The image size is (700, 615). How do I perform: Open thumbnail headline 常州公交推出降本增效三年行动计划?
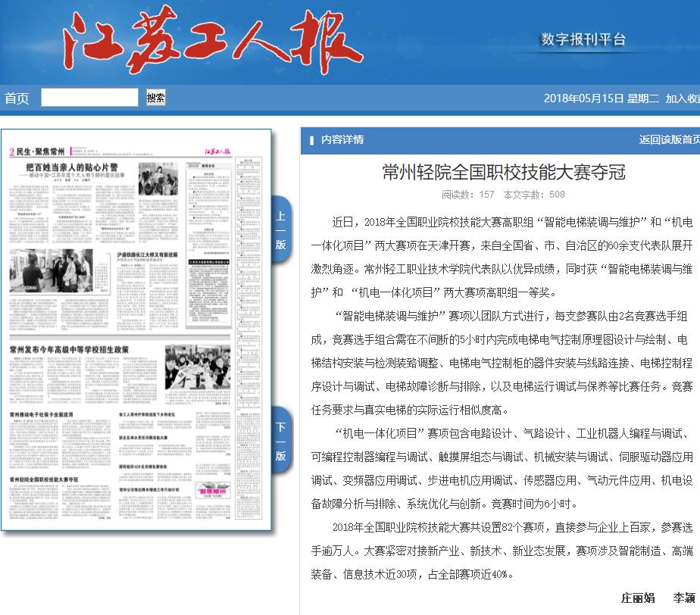[149, 489]
